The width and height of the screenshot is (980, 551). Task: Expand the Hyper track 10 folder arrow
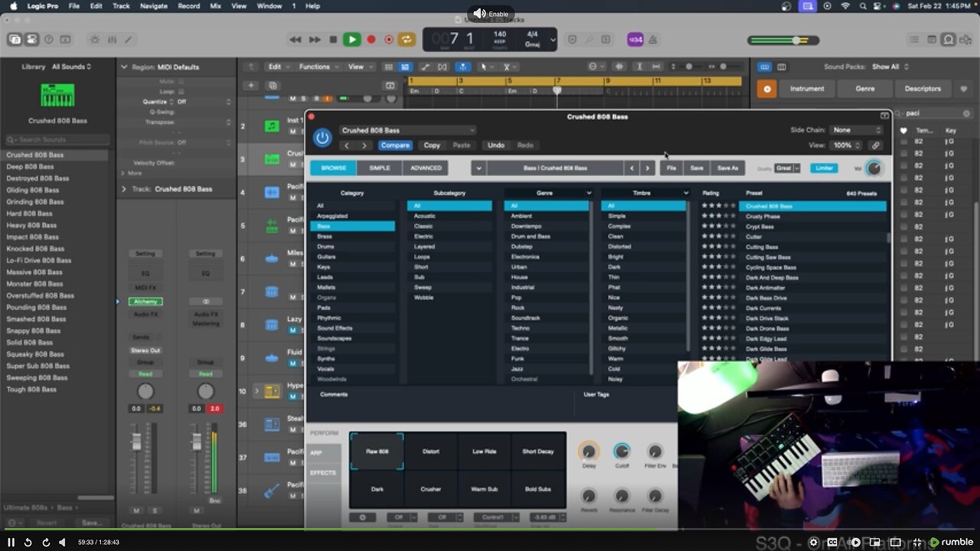(256, 391)
